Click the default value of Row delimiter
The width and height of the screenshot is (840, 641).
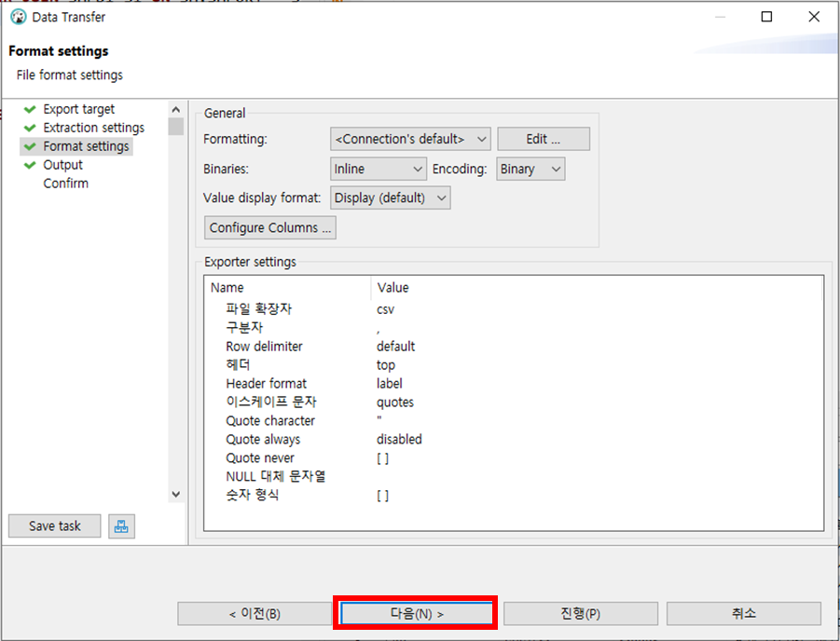(x=396, y=347)
